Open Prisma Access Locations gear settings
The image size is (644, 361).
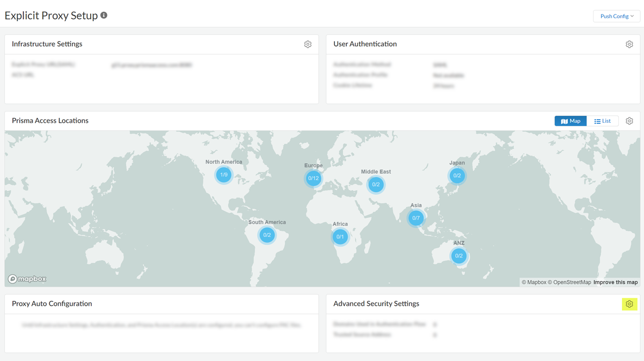629,121
